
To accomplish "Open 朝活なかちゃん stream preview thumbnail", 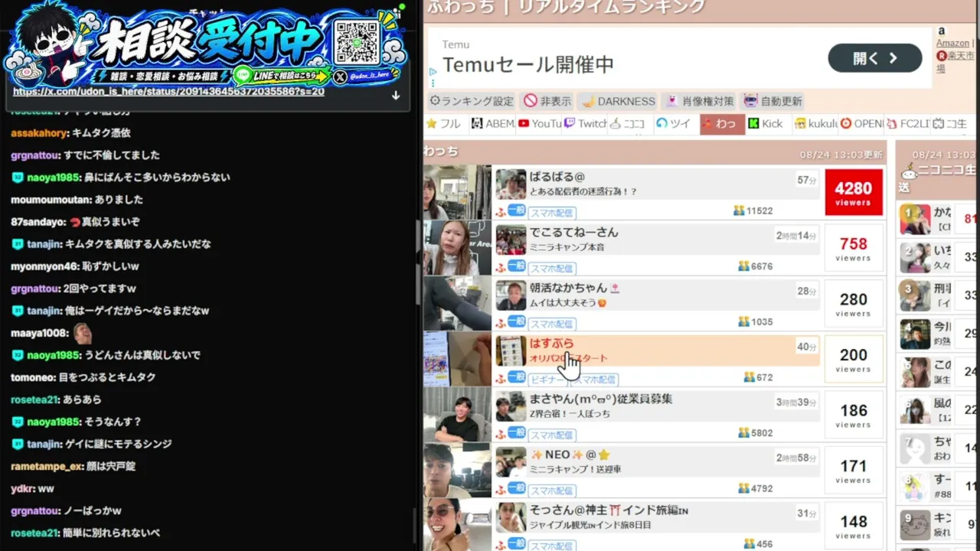I will tap(457, 304).
